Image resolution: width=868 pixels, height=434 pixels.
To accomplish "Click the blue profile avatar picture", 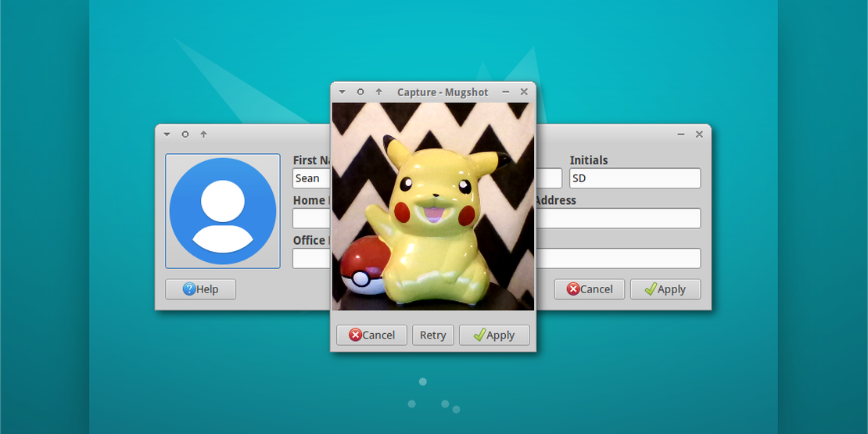I will point(223,211).
